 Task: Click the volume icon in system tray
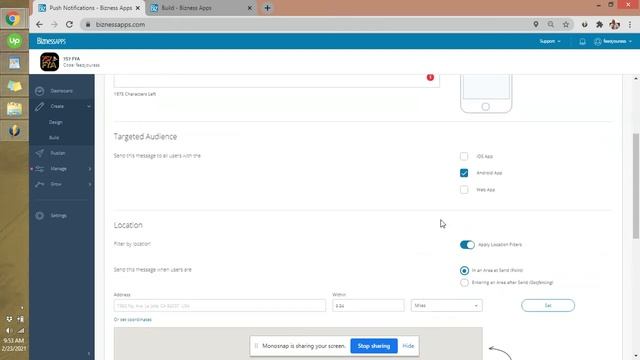(9, 330)
